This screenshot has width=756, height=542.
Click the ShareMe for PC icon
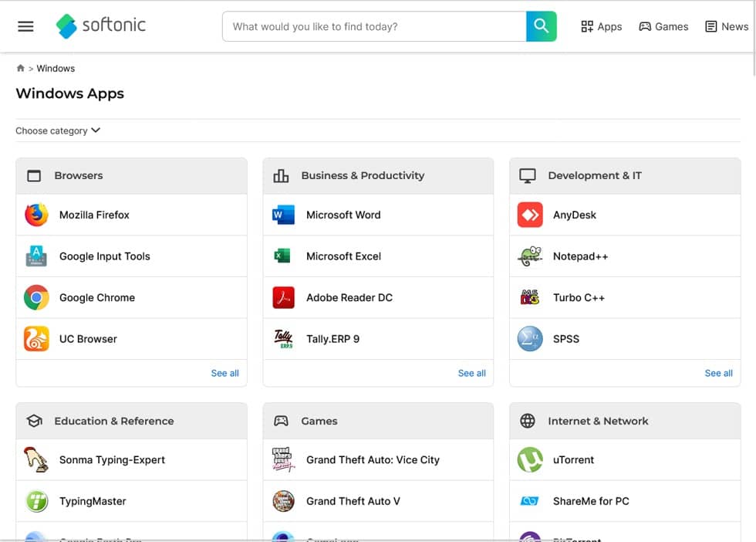pos(529,501)
